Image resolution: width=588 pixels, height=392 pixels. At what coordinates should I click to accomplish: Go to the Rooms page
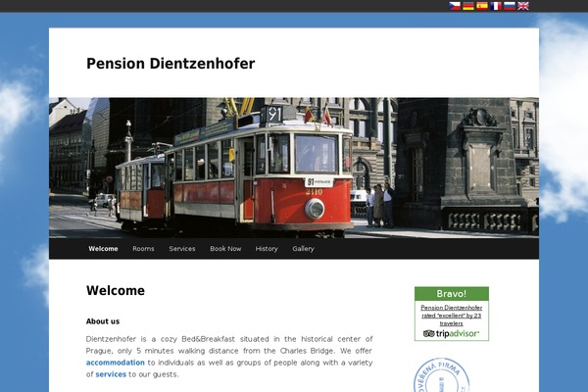pos(143,249)
